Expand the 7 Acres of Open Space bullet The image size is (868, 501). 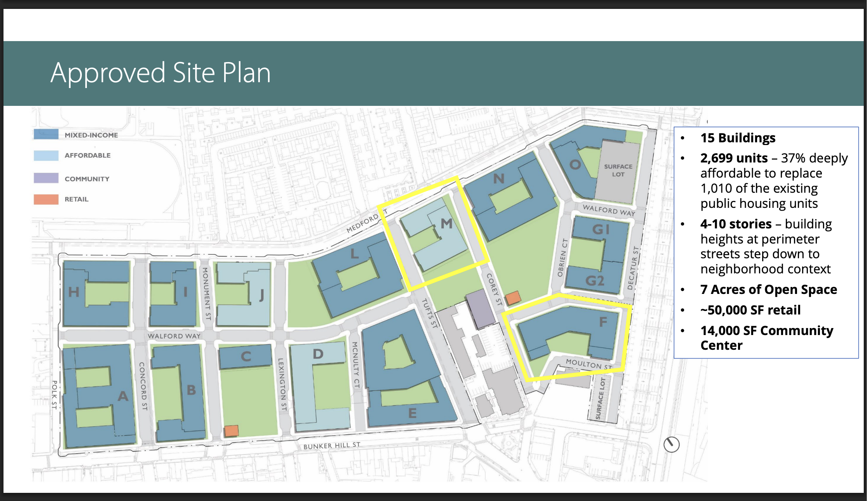point(768,289)
